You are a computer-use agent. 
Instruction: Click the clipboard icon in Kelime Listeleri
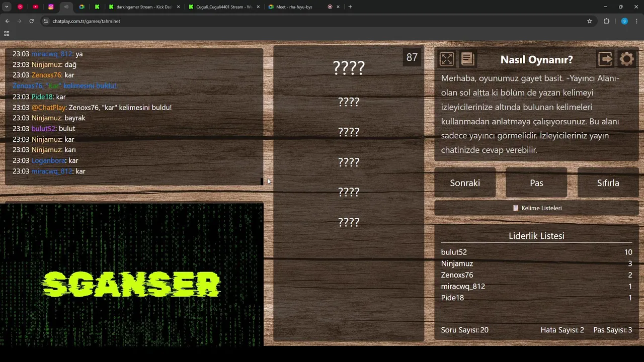516,208
